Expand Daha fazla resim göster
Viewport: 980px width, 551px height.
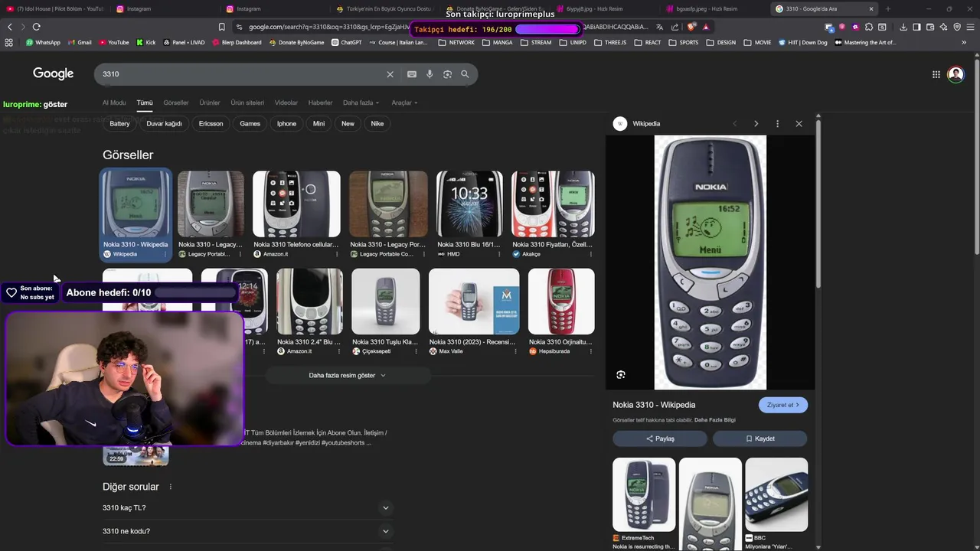click(348, 376)
